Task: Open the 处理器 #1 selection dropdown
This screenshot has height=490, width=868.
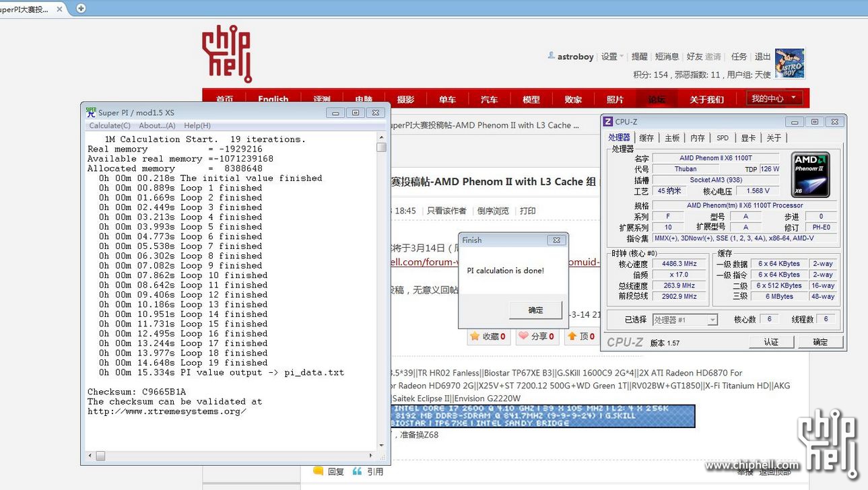Action: click(x=685, y=320)
